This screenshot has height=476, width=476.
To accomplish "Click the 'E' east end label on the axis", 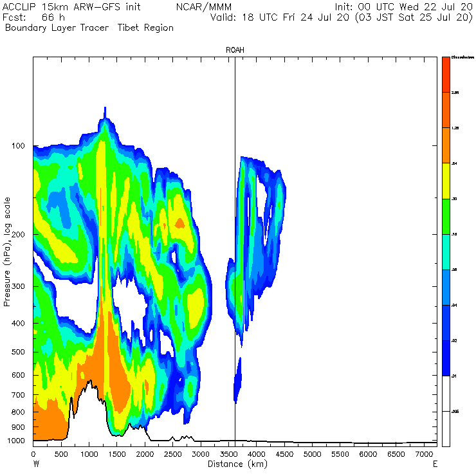I will point(435,464).
